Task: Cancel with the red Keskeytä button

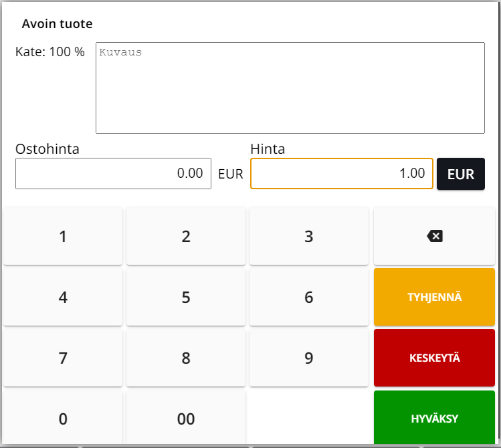Action: (x=434, y=358)
